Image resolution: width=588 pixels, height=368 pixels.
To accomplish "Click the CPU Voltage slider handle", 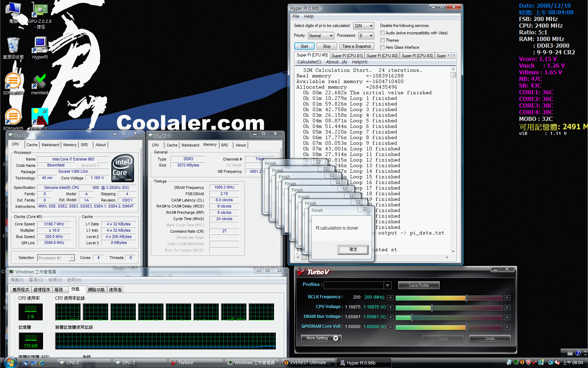I will click(432, 308).
